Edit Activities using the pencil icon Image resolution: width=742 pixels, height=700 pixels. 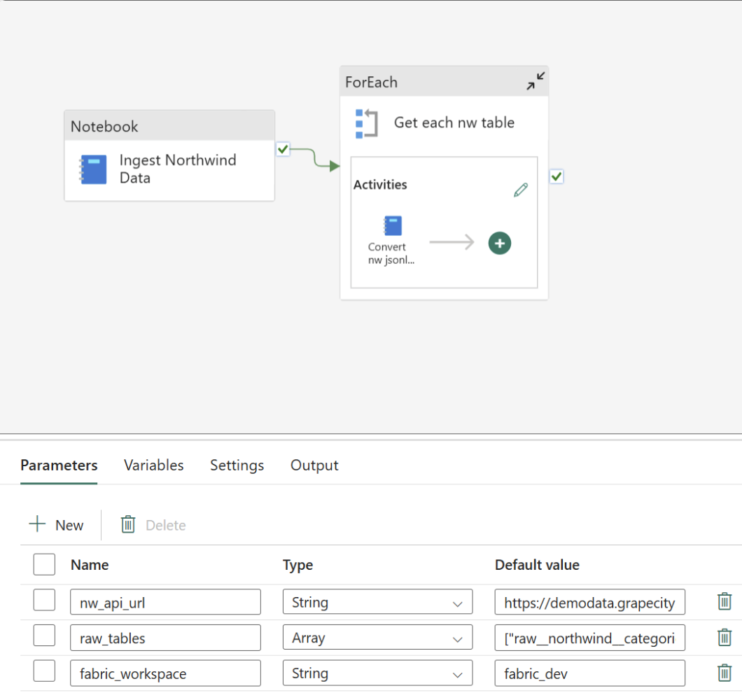click(520, 189)
